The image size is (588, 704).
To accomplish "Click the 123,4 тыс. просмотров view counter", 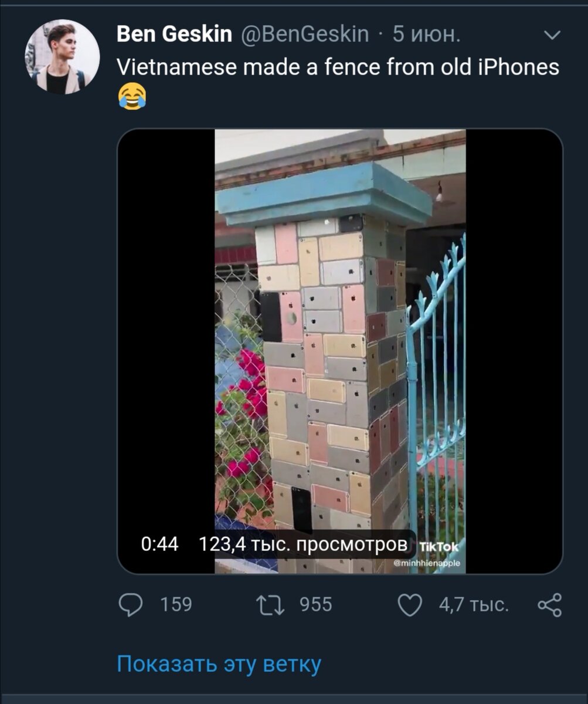I will click(303, 544).
